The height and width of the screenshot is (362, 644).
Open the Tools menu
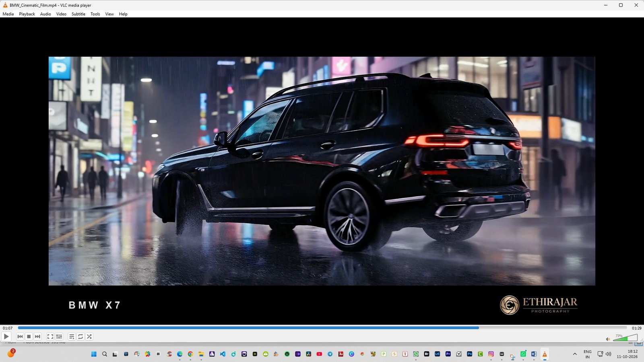click(95, 14)
